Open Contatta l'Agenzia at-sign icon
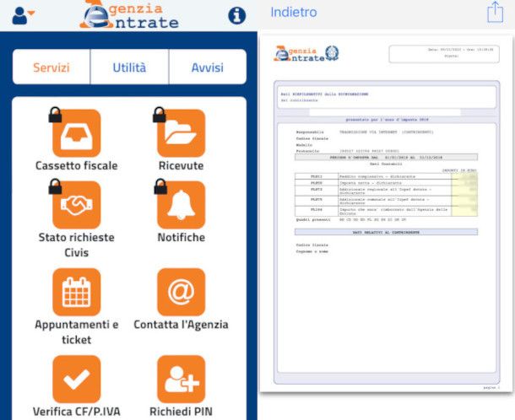This screenshot has height=420, width=515. coord(181,292)
